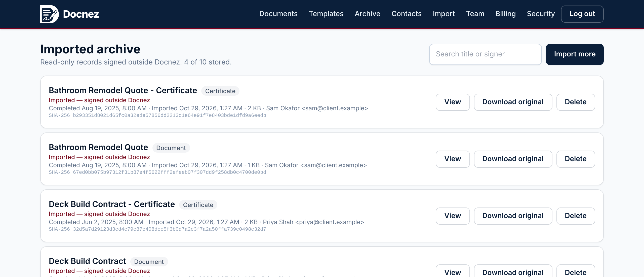Focus the Search title or signer field
Image resolution: width=644 pixels, height=277 pixels.
point(485,54)
